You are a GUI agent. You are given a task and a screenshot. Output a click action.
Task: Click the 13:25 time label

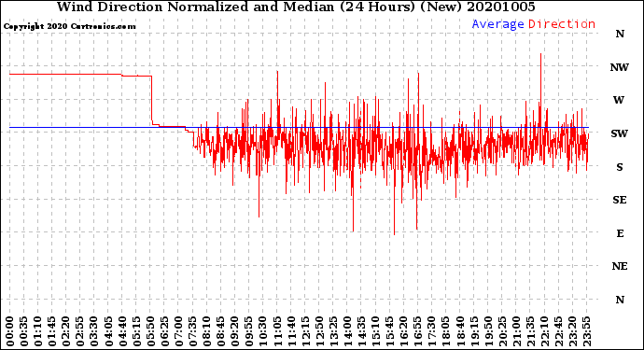333,331
